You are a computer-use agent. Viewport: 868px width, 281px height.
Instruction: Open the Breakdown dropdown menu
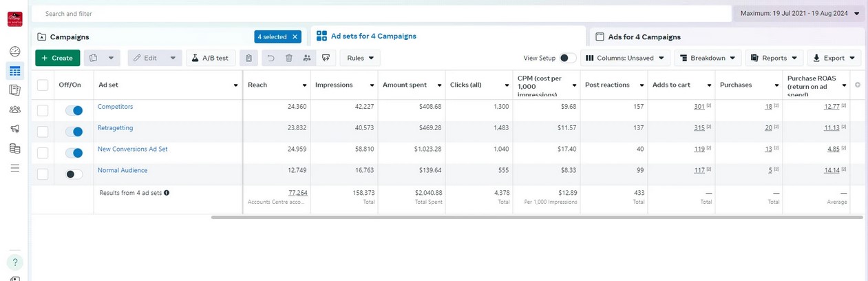pyautogui.click(x=708, y=59)
